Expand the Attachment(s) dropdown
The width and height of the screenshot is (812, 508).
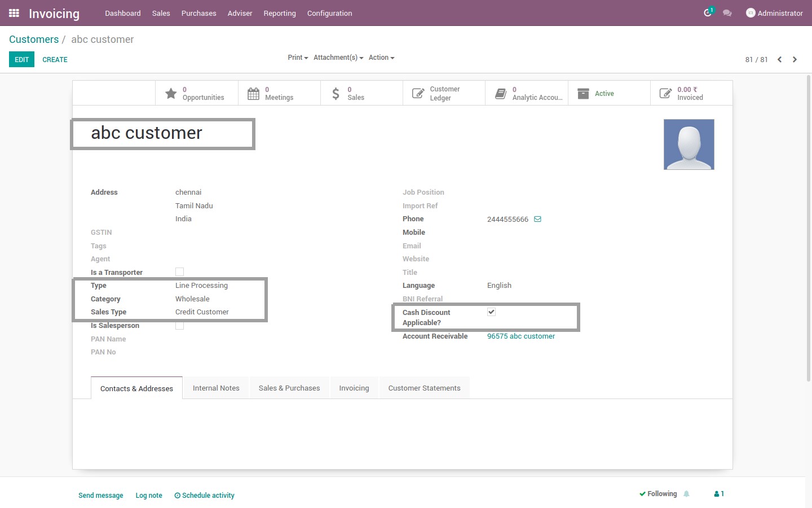coord(338,58)
